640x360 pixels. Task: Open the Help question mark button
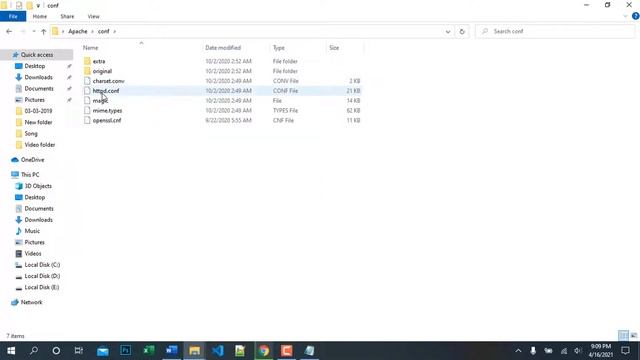point(636,16)
